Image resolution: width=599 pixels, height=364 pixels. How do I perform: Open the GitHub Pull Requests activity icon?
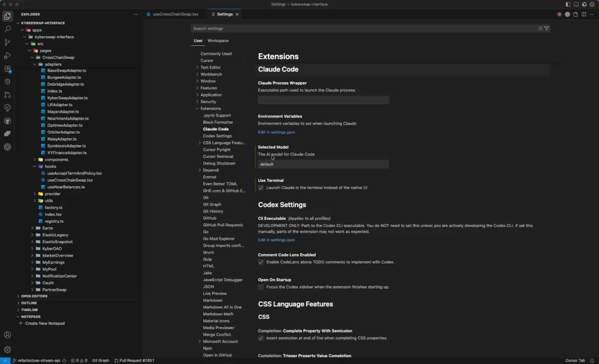click(x=7, y=95)
